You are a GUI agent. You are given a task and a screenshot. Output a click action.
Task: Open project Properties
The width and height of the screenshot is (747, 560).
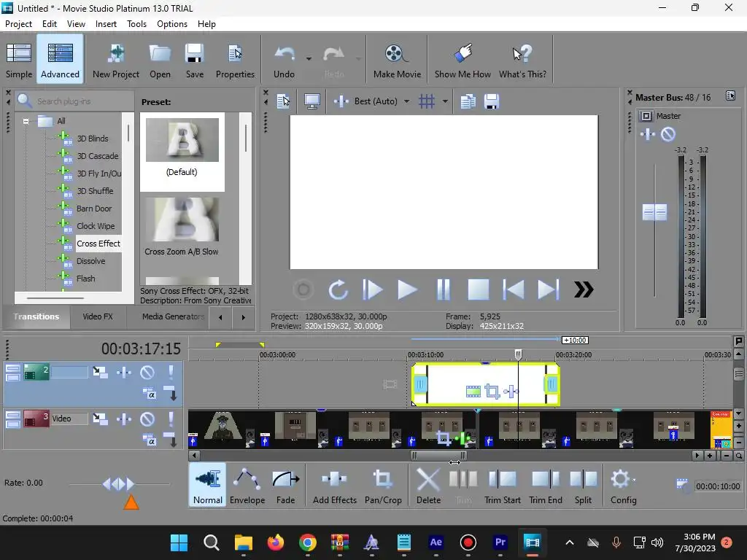pyautogui.click(x=235, y=60)
